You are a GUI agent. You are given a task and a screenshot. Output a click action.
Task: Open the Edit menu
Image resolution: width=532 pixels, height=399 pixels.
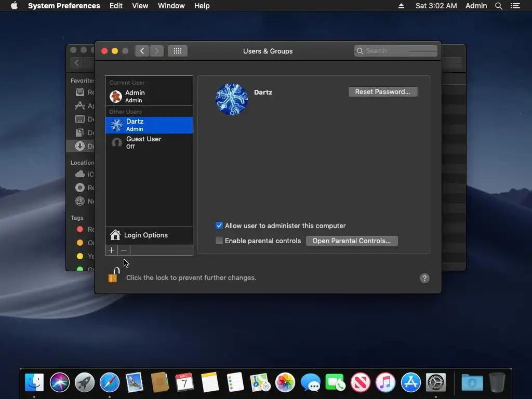[x=116, y=6]
